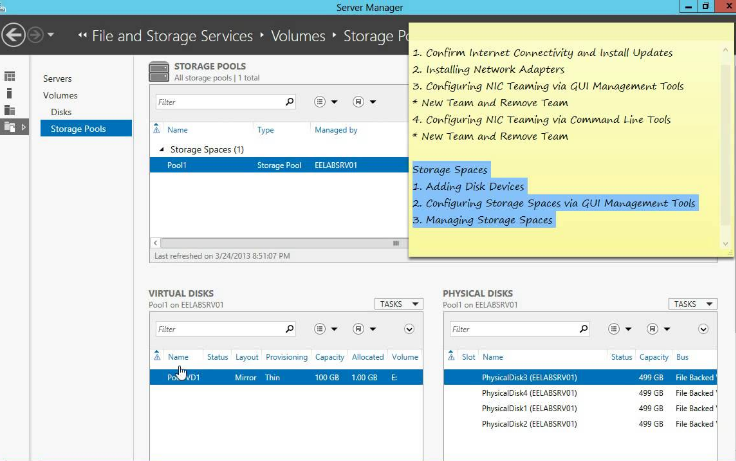The height and width of the screenshot is (461, 736).
Task: Open Servers in the side menu
Action: tap(57, 78)
